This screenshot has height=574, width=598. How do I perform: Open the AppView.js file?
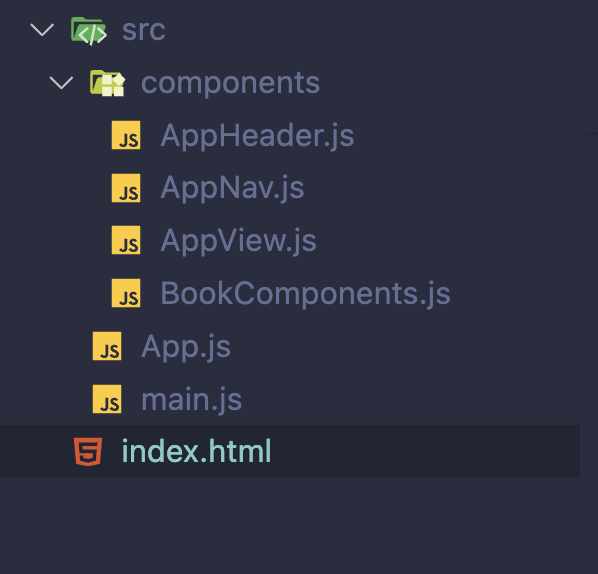click(x=238, y=241)
